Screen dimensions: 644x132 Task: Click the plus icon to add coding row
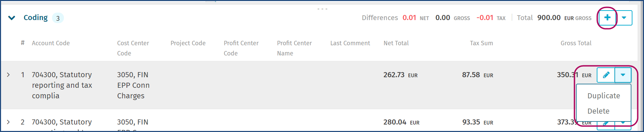click(607, 18)
